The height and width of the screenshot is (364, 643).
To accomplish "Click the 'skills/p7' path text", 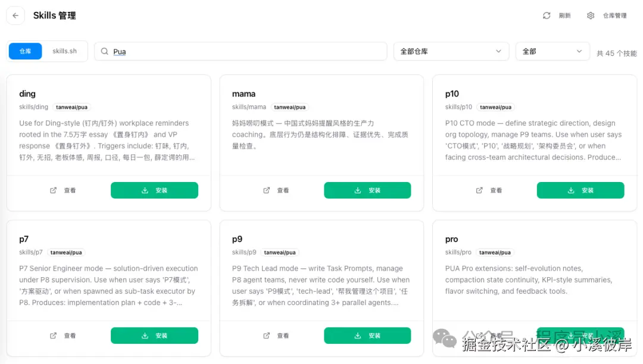I will coord(31,253).
